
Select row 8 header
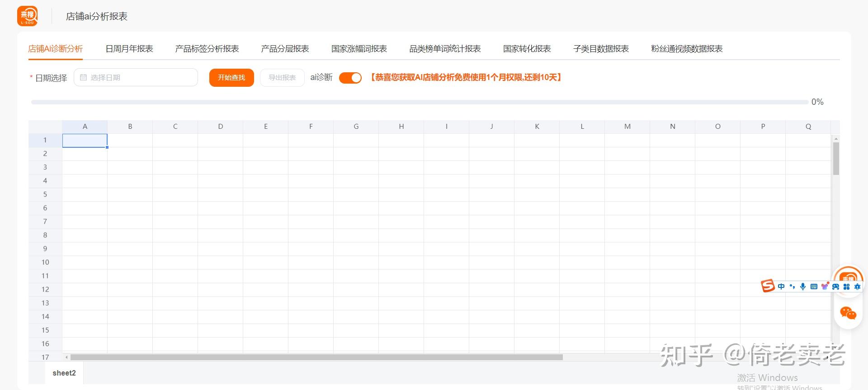pyautogui.click(x=45, y=235)
